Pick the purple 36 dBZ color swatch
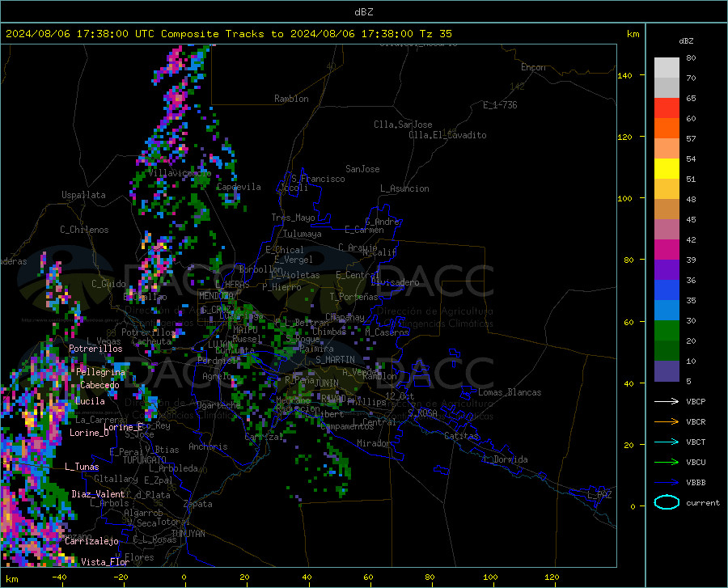The width and height of the screenshot is (728, 588). coord(667,270)
